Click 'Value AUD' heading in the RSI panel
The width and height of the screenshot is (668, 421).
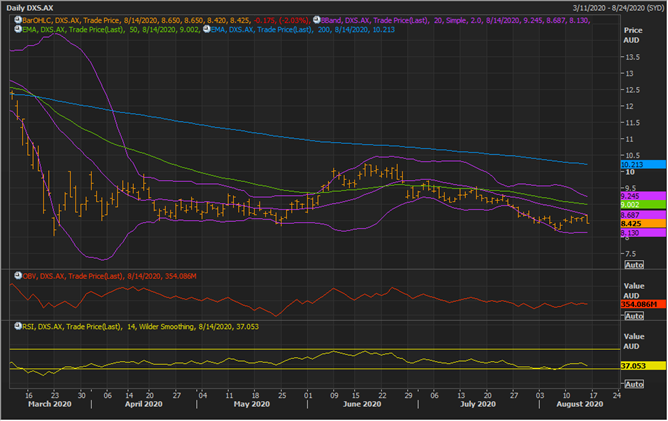tap(634, 341)
